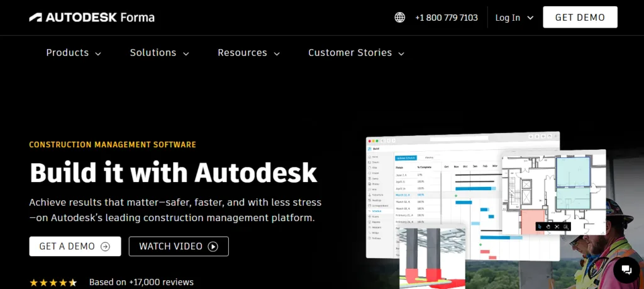Click the Autodesk Forma logo
The image size is (644, 289).
click(x=92, y=18)
